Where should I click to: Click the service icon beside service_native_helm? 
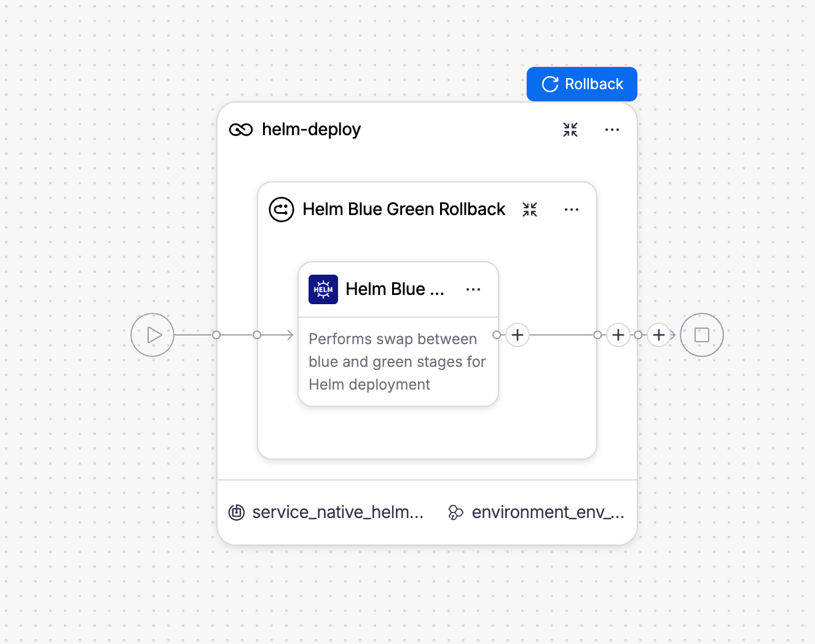[x=237, y=512]
